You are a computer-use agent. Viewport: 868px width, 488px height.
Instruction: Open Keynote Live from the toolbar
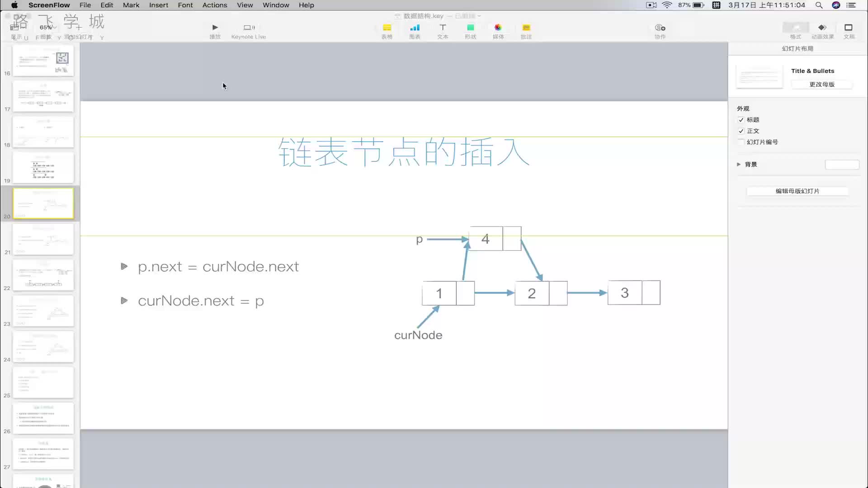pos(249,31)
